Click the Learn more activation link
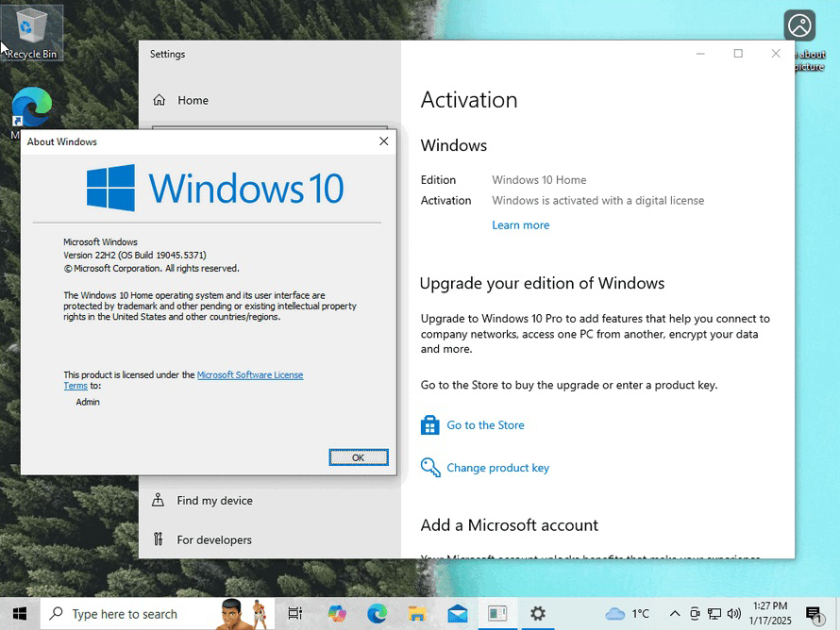The height and width of the screenshot is (630, 840). click(521, 225)
